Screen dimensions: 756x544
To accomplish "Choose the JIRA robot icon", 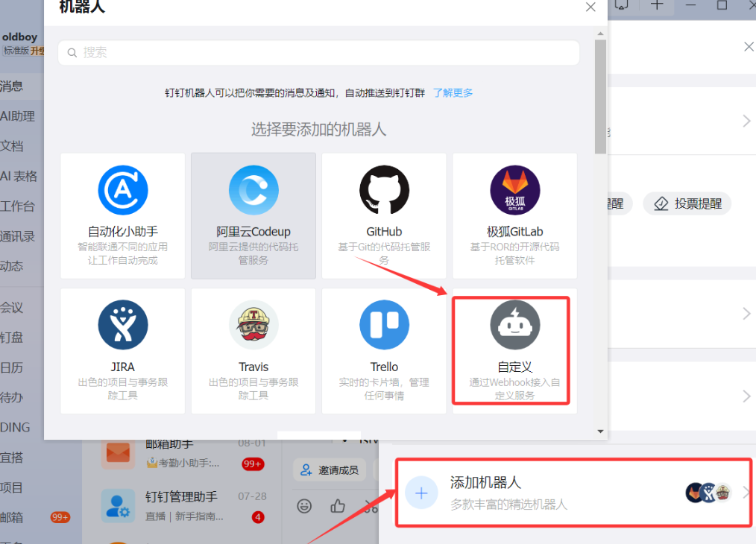I will click(x=123, y=325).
